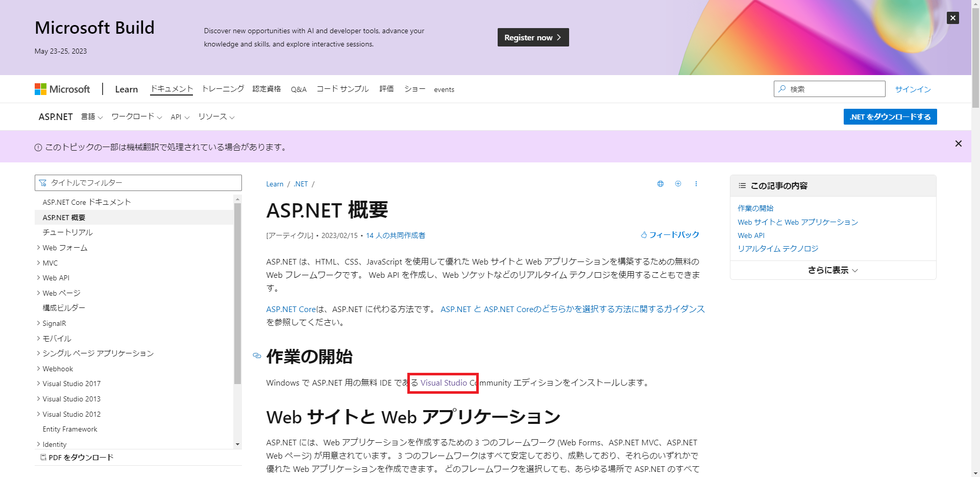Click the 検索 search box

coord(829,89)
